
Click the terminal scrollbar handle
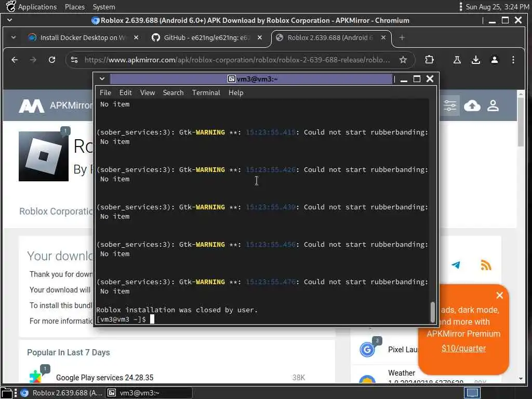click(433, 312)
